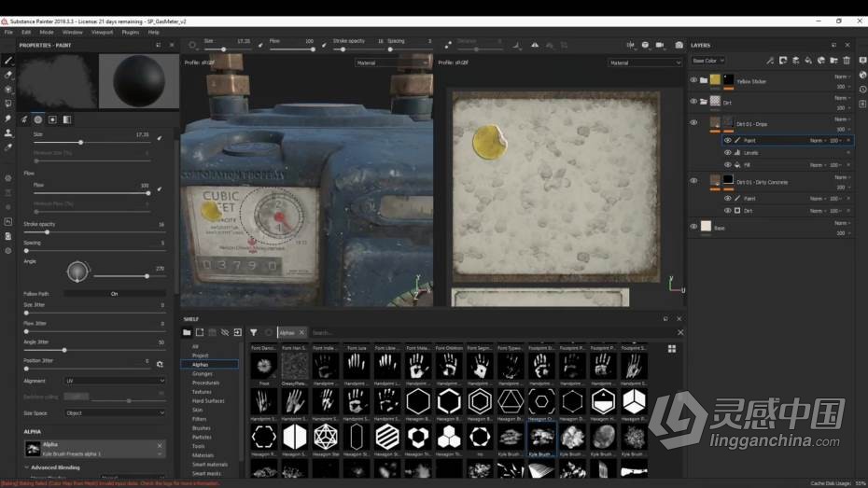
Task: Open Yellow Sticker blend mode Norm dropdown
Action: 842,77
